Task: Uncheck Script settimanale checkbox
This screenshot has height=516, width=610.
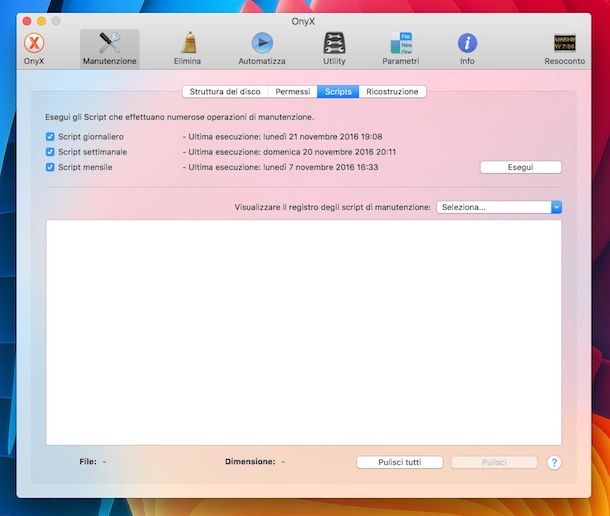Action: 50,152
